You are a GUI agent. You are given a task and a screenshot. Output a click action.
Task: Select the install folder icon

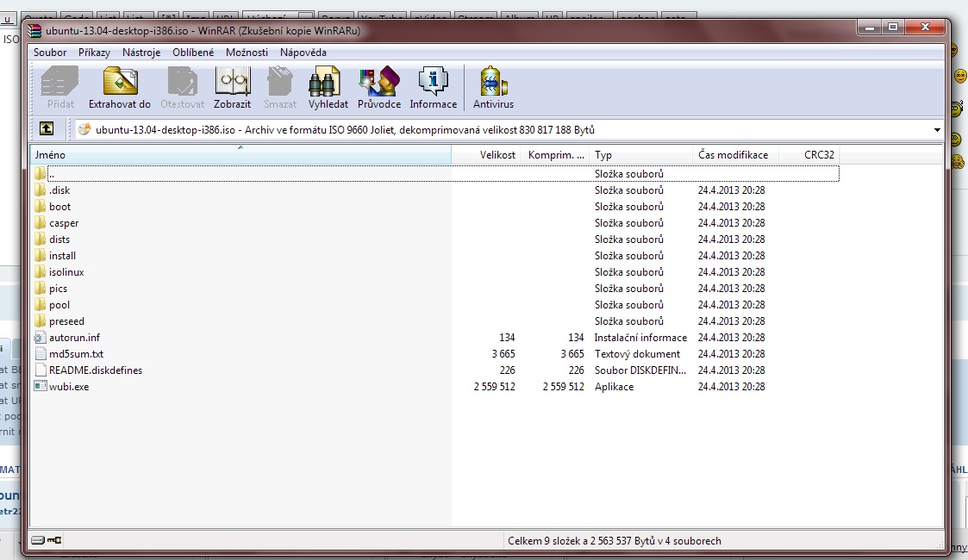point(41,255)
